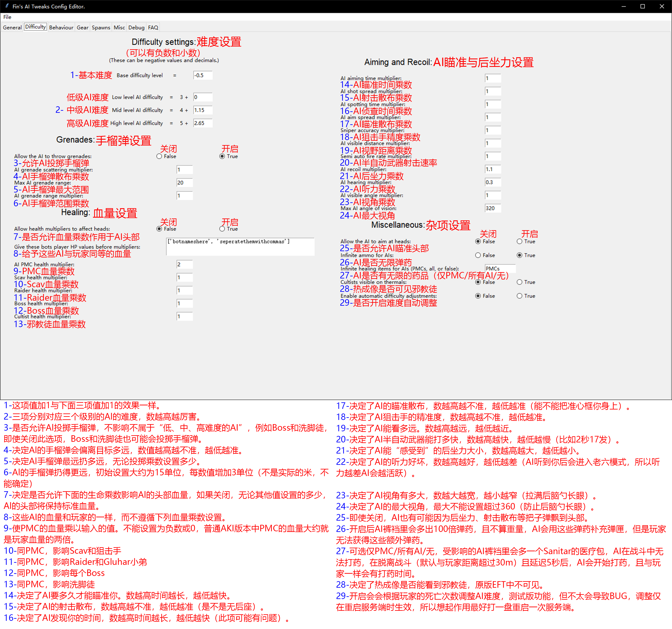This screenshot has height=629, width=672.
Task: Click the AI aim spread multiplier field
Action: pyautogui.click(x=493, y=117)
